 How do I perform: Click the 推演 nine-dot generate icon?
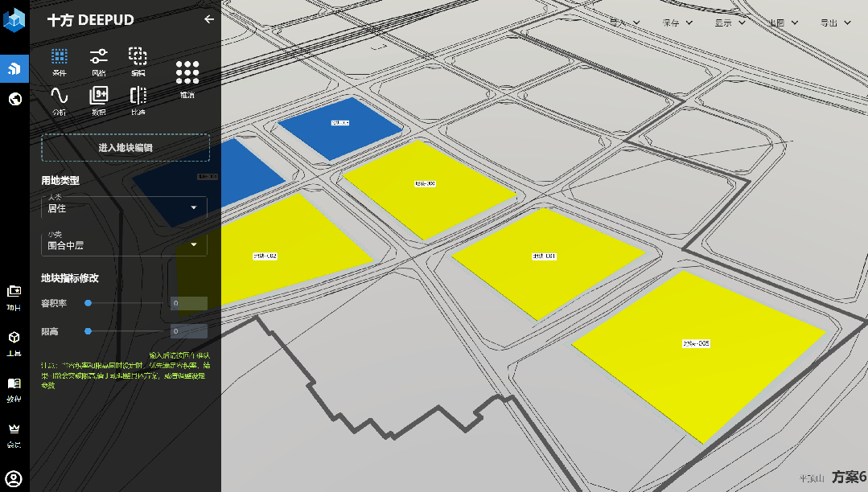coord(187,72)
